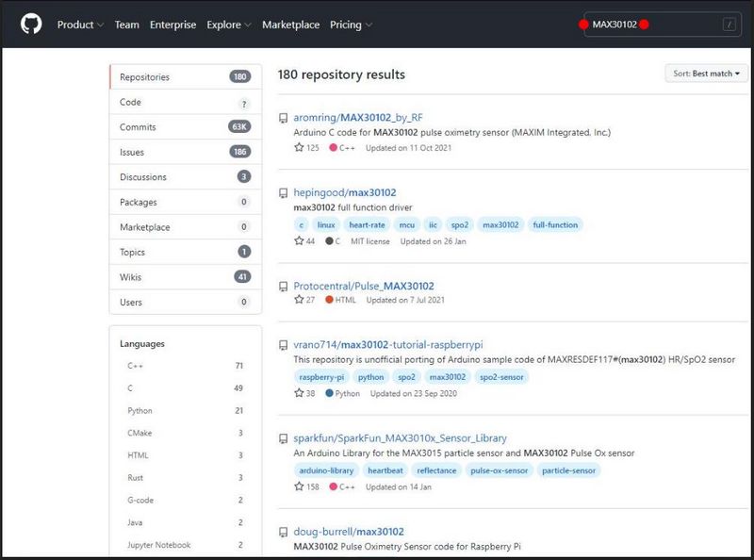Filter results by Jupyter Notebook language
This screenshot has width=754, height=560.
click(186, 545)
